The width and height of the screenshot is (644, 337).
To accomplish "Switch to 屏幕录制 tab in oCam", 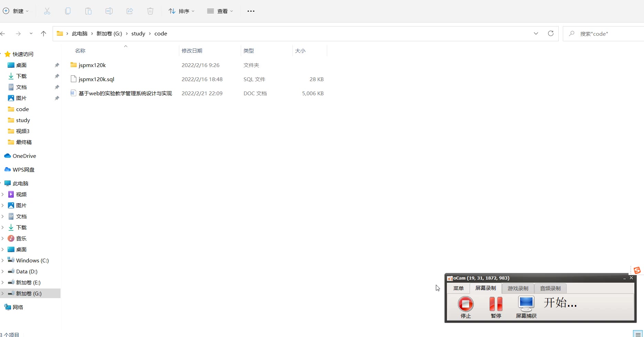I will (486, 288).
